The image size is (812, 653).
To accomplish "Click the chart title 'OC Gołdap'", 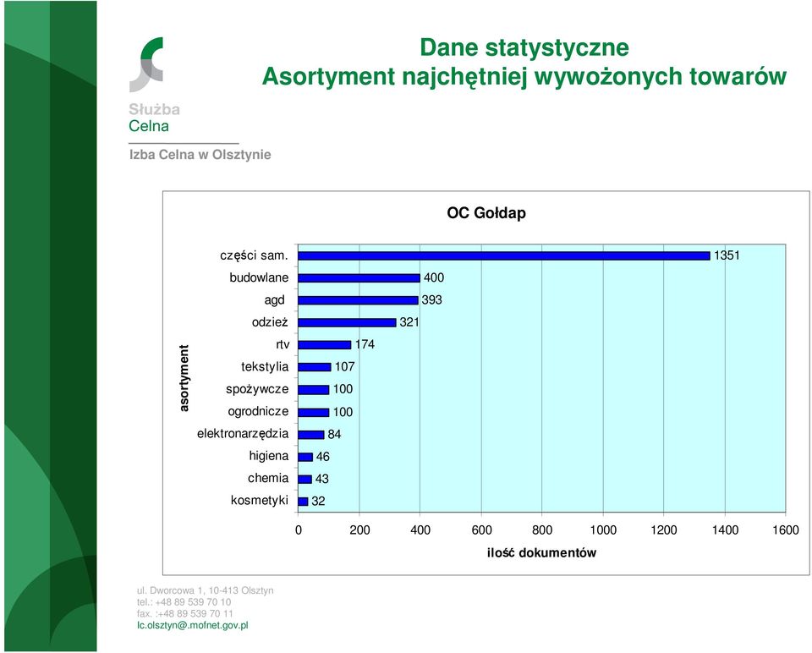I will tap(486, 213).
